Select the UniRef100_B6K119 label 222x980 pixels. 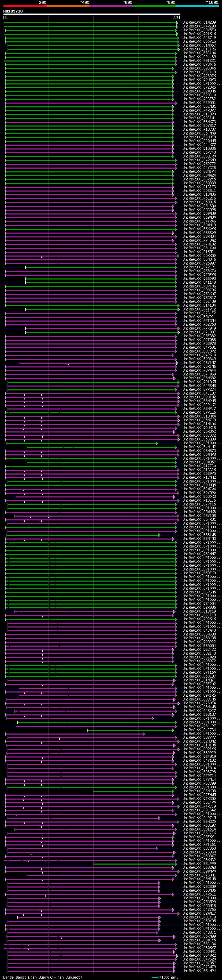(x=199, y=72)
